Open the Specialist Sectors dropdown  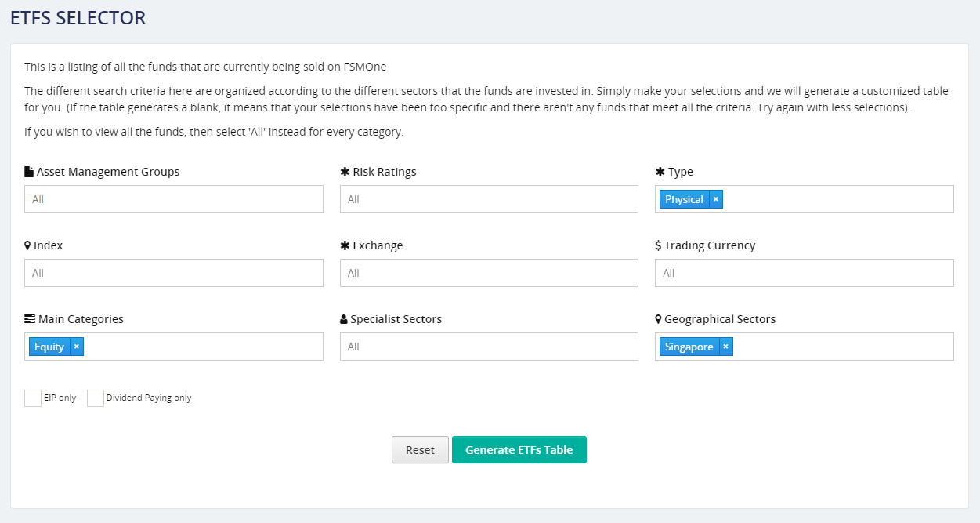point(489,347)
